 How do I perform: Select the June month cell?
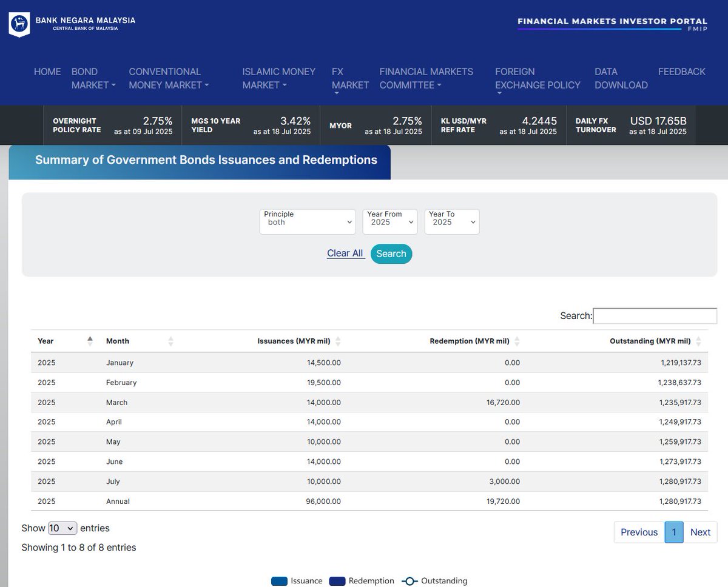click(115, 462)
